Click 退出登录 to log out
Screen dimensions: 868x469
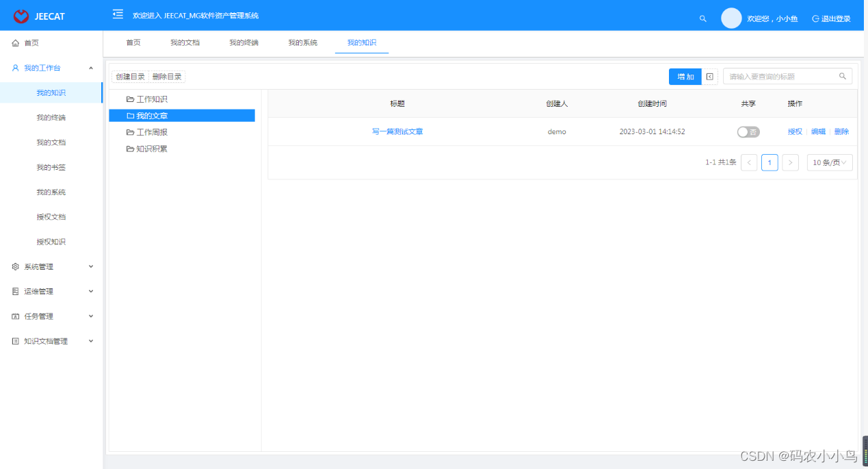click(x=831, y=18)
